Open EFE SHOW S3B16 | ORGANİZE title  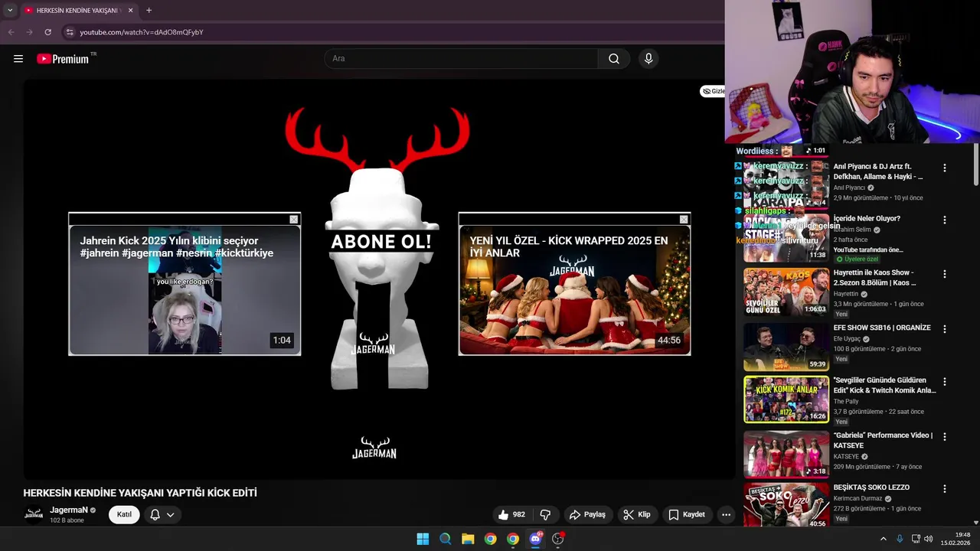click(x=882, y=328)
